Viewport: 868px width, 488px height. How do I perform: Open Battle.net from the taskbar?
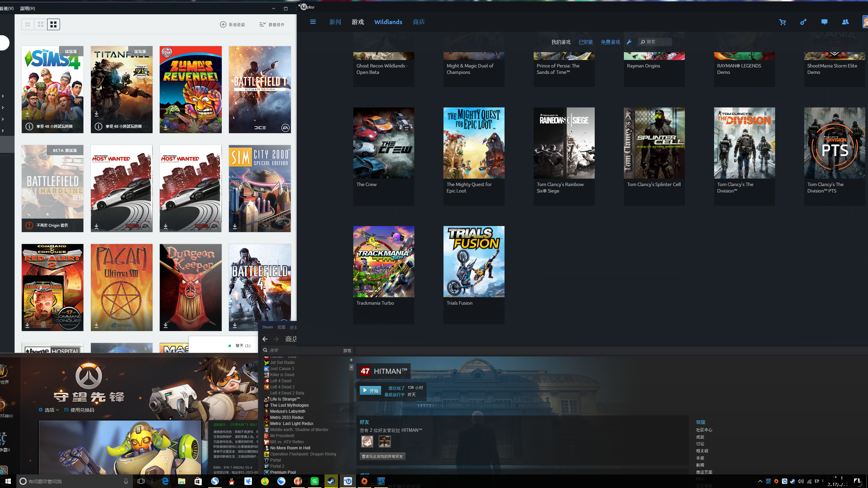pyautogui.click(x=381, y=481)
